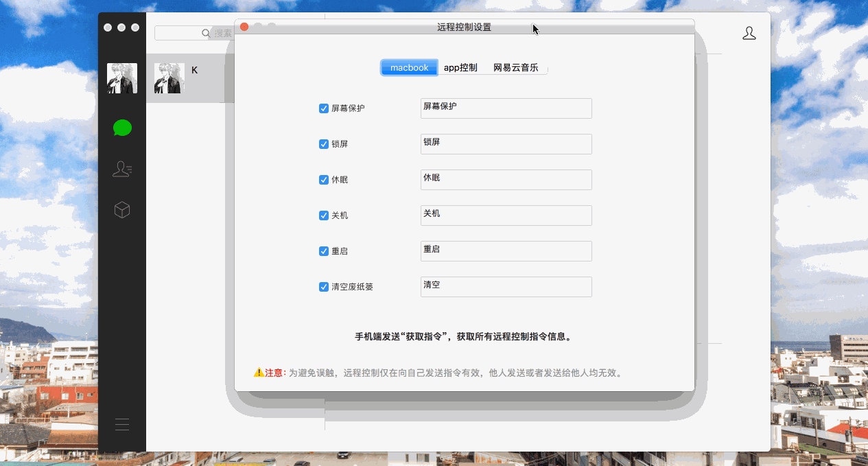Toggle the 休眠 checkbox off
Viewport: 868px width, 466px height.
click(324, 180)
